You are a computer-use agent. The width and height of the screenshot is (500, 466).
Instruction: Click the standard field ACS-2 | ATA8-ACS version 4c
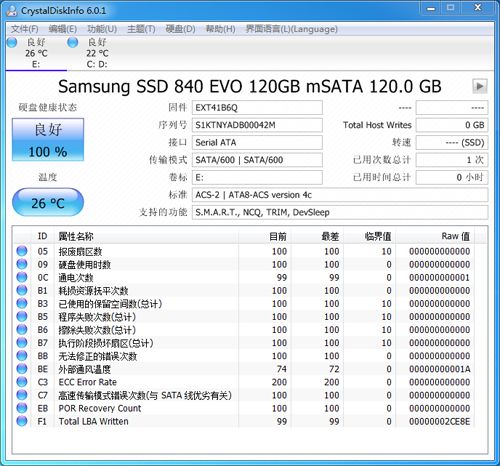pos(340,195)
